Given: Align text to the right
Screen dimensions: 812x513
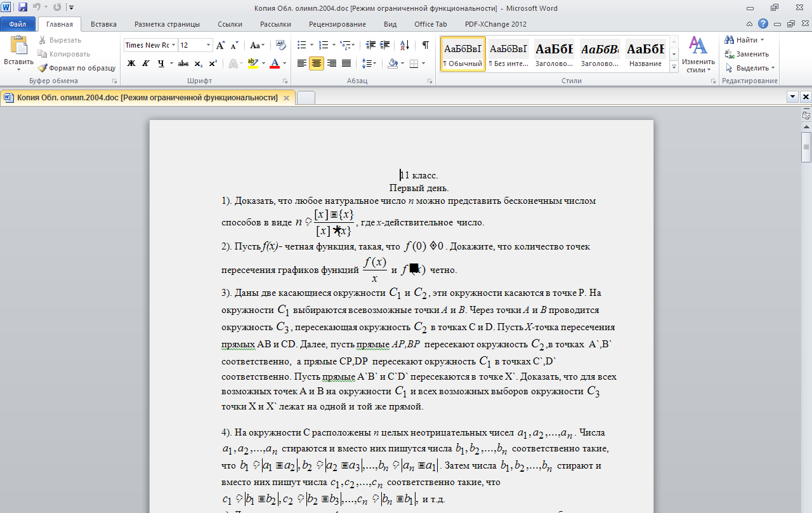Looking at the screenshot, I should coord(332,63).
